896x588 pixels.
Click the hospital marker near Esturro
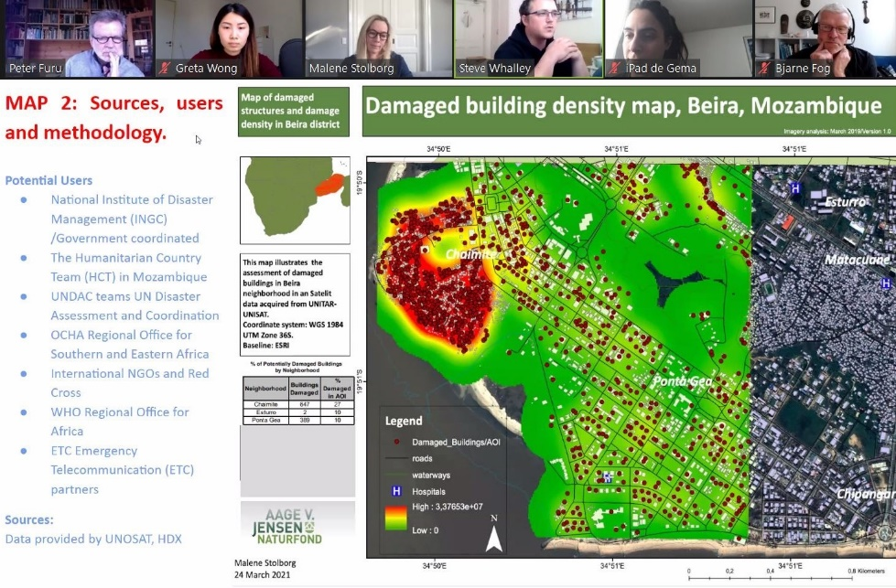tap(795, 187)
